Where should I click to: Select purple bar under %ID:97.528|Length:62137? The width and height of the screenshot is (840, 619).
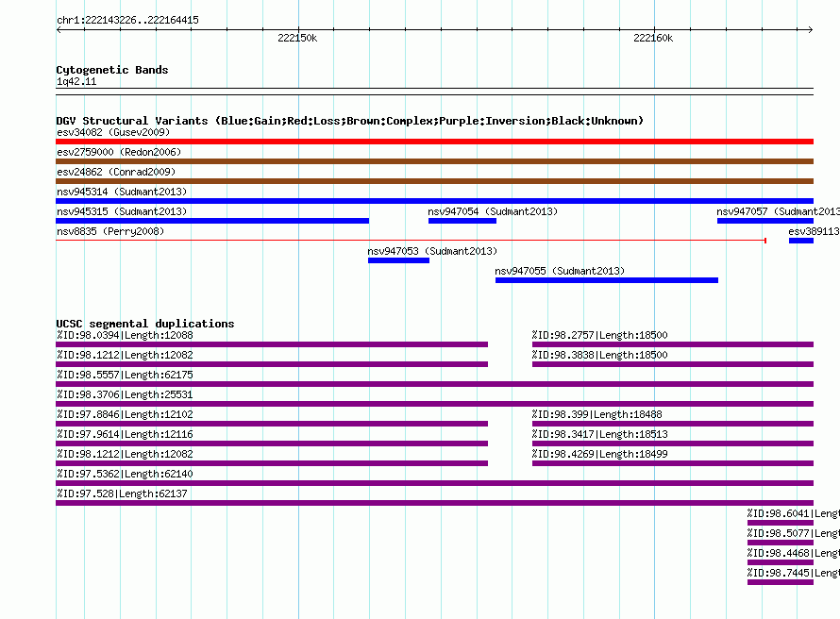[x=434, y=503]
